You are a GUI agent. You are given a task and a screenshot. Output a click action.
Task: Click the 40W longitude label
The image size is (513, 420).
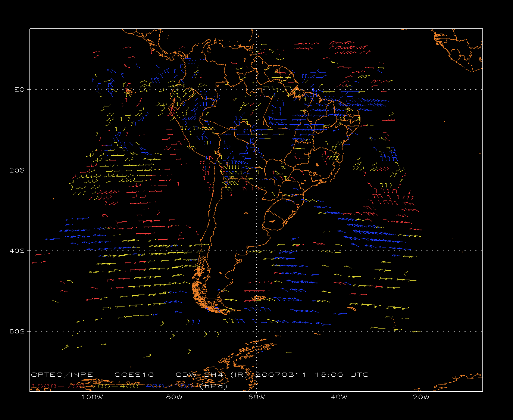339,397
